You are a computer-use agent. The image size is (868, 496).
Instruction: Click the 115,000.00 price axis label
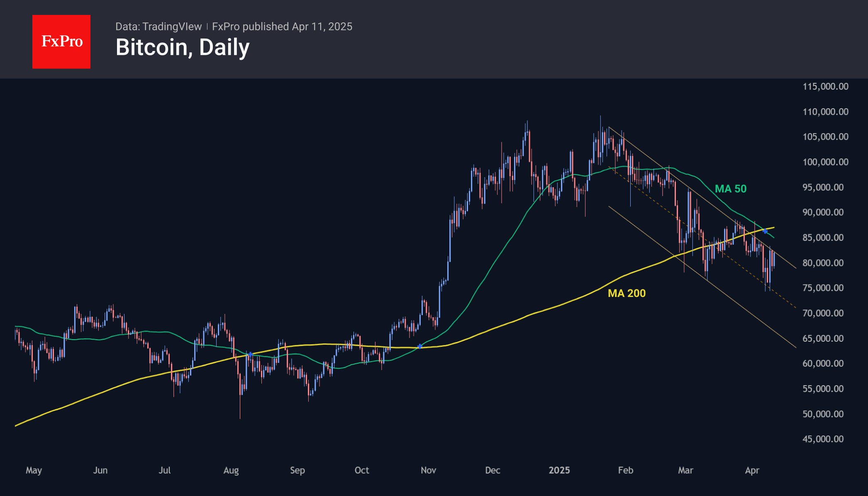click(x=825, y=86)
